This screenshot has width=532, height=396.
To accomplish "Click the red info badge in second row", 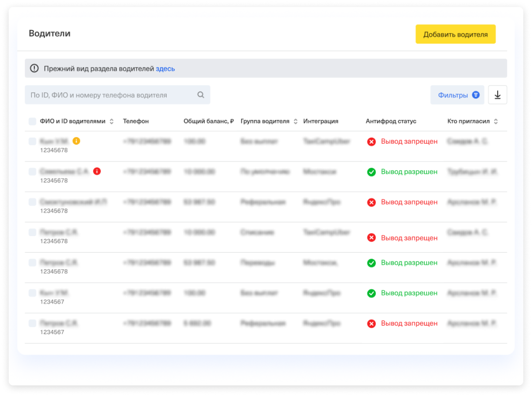I will (x=97, y=172).
